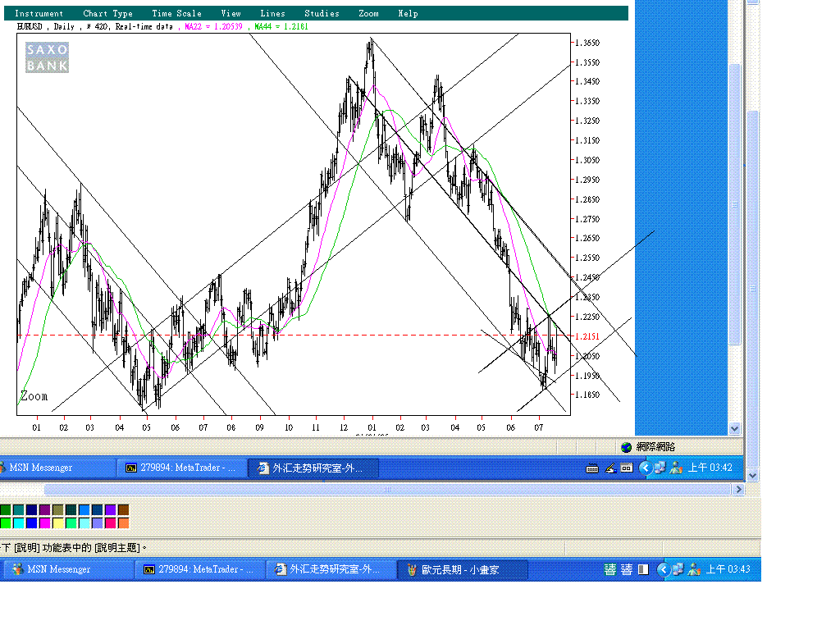The height and width of the screenshot is (630, 840).
Task: Open MSN Messenger button in the 03:43 taskbar
Action: pos(67,569)
